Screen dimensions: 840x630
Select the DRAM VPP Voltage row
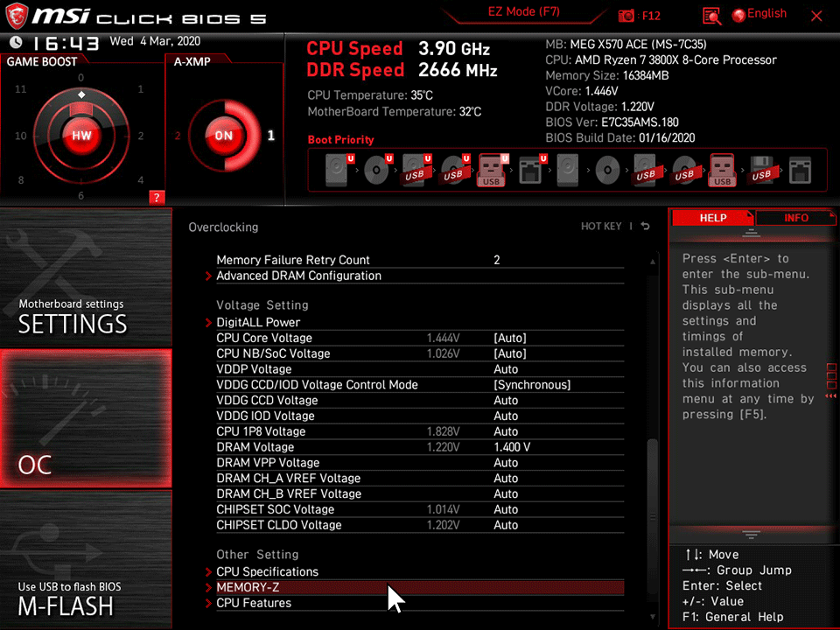[x=419, y=462]
